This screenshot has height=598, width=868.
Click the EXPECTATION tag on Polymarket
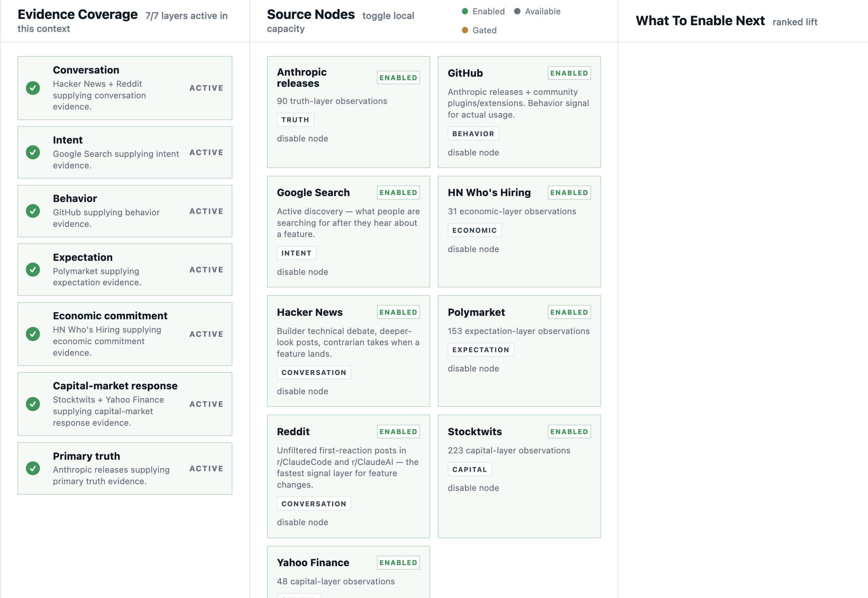481,349
